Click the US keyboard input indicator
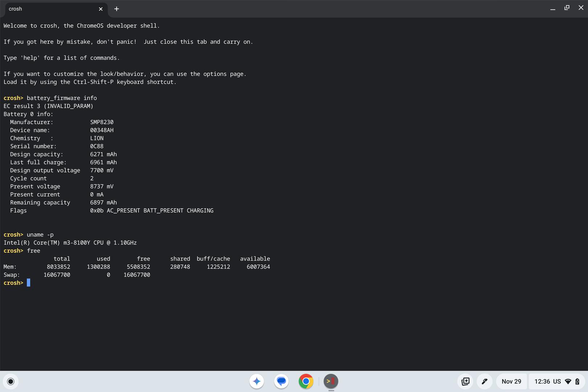 (x=557, y=381)
